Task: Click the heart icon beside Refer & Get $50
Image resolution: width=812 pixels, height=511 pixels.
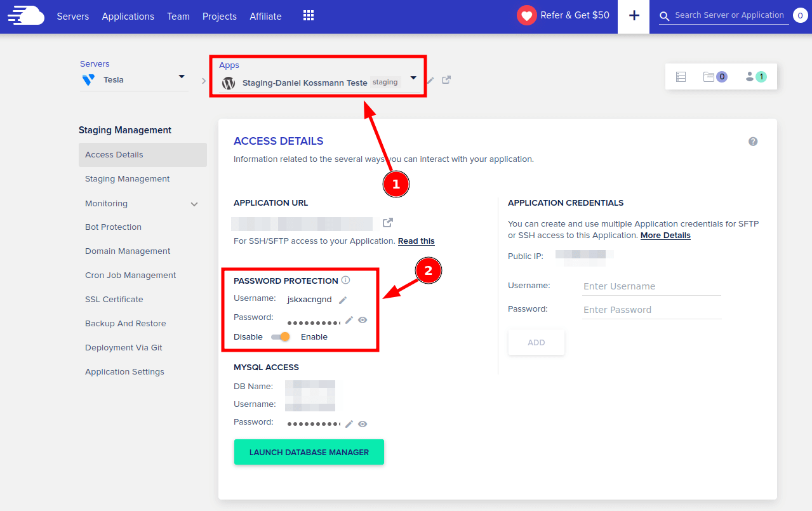Action: click(x=526, y=15)
